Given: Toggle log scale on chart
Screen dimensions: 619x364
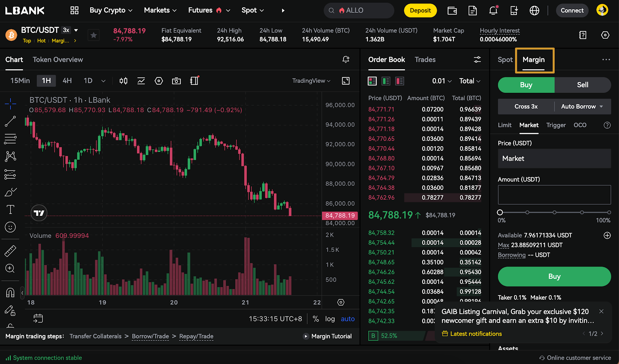Looking at the screenshot, I should point(330,319).
